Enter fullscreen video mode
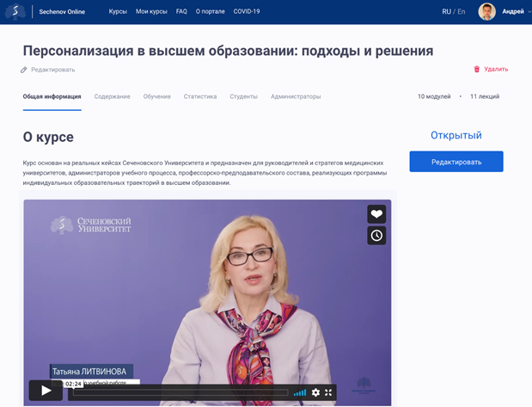Image resolution: width=532 pixels, height=407 pixels. (328, 392)
